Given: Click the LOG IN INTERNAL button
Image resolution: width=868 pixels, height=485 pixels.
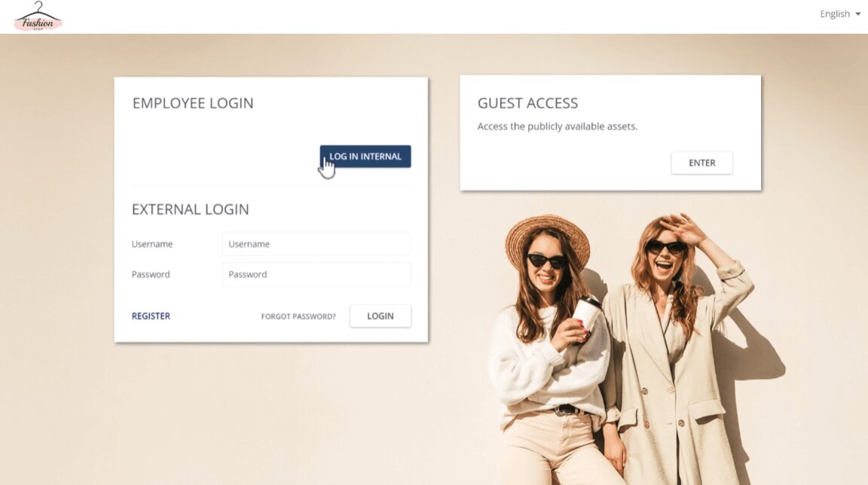Looking at the screenshot, I should coord(365,157).
